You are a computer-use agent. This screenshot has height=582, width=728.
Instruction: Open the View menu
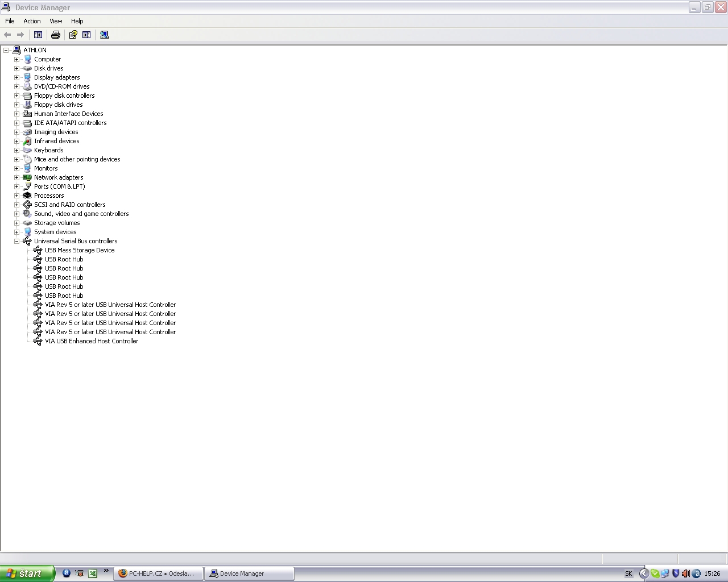[56, 21]
